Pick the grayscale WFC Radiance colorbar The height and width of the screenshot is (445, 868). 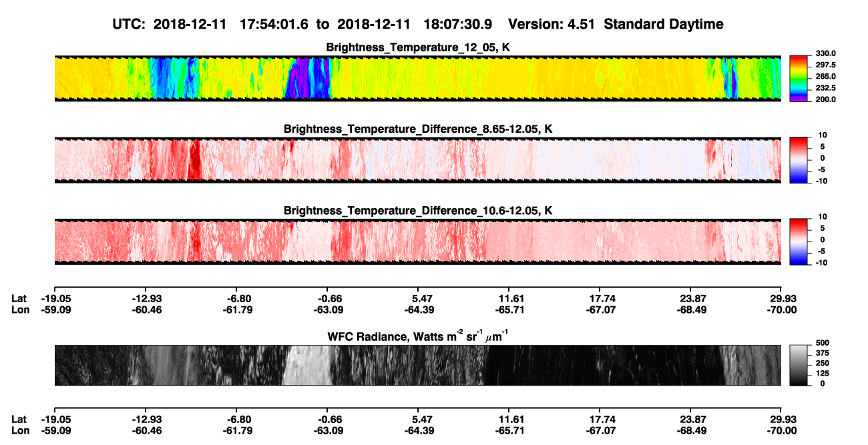[799, 364]
